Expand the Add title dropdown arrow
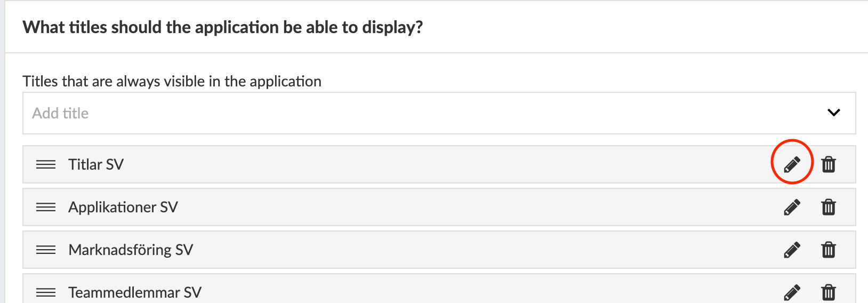This screenshot has width=868, height=303. click(833, 113)
